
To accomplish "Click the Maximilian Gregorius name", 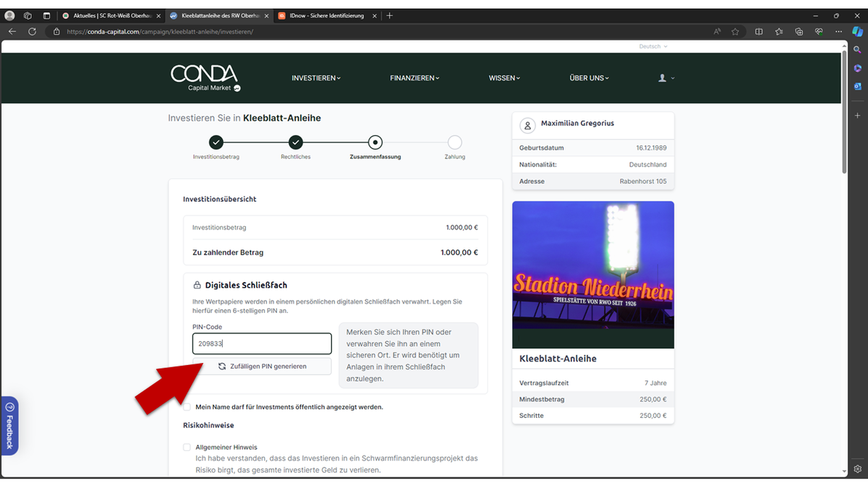I will pos(577,124).
